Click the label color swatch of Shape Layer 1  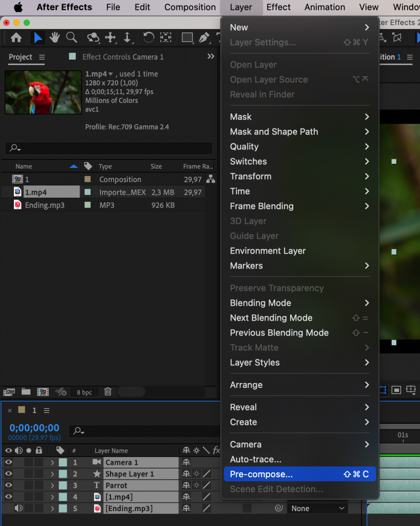point(62,474)
